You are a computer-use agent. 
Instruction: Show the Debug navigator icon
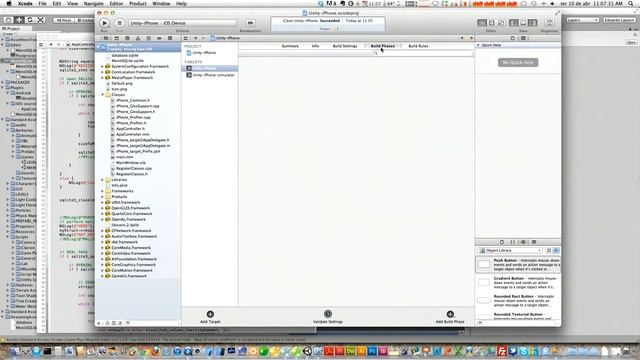click(x=149, y=38)
